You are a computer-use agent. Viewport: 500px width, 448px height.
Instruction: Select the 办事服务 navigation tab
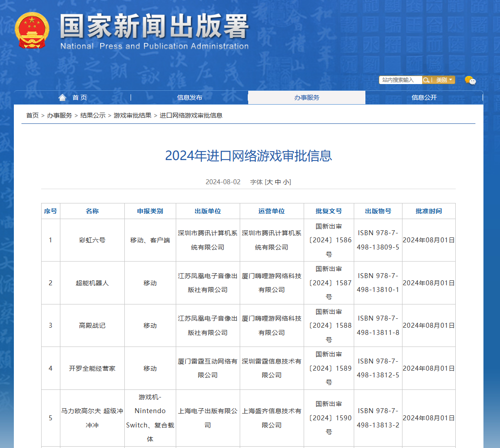point(307,97)
